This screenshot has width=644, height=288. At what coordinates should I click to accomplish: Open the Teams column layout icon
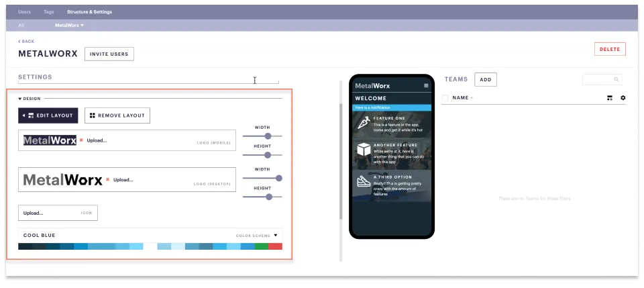[610, 98]
